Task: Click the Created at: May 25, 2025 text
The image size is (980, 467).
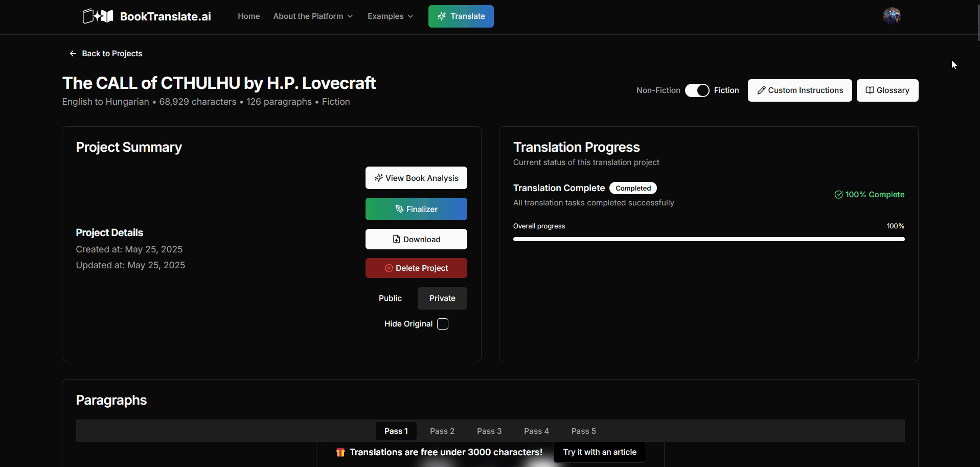Action: tap(129, 249)
